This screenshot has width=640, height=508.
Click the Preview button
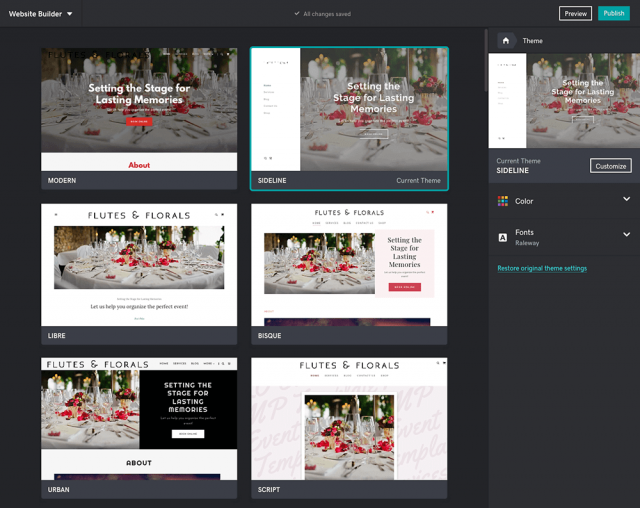576,13
